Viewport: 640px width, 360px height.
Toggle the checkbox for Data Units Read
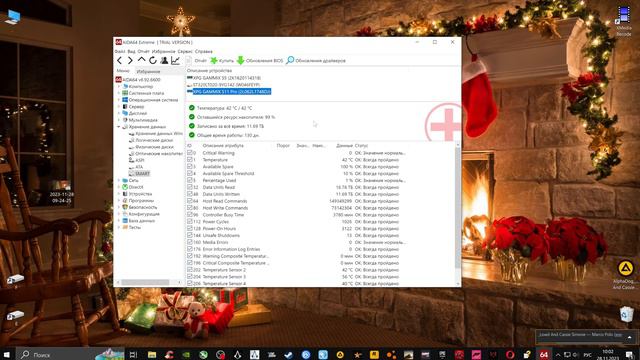point(190,187)
